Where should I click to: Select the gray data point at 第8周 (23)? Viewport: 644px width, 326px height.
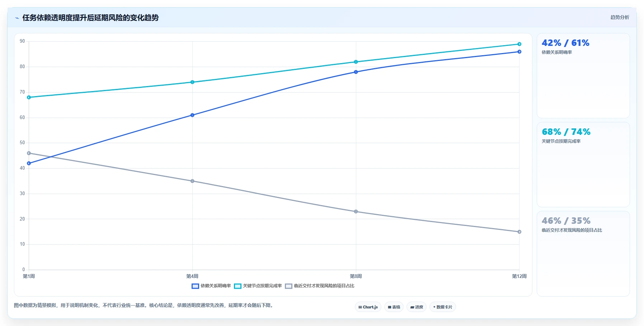pyautogui.click(x=356, y=212)
